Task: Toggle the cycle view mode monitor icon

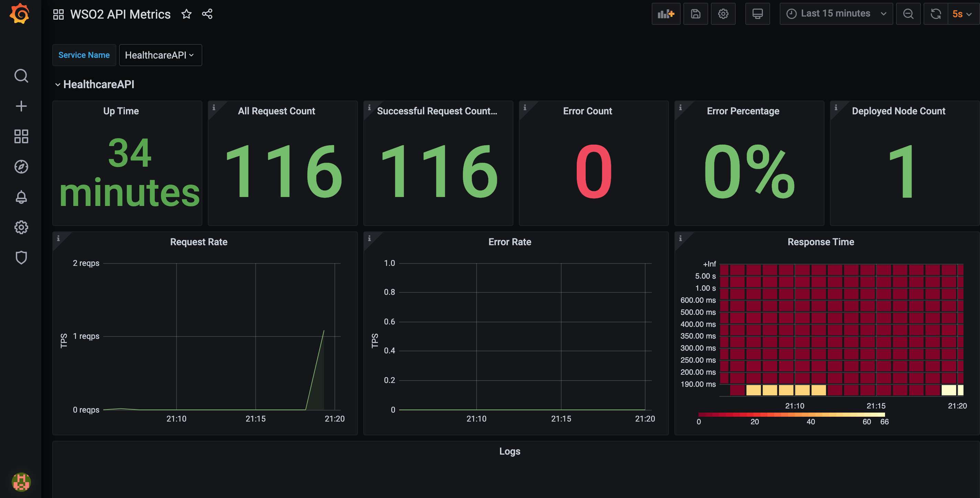Action: pos(757,14)
